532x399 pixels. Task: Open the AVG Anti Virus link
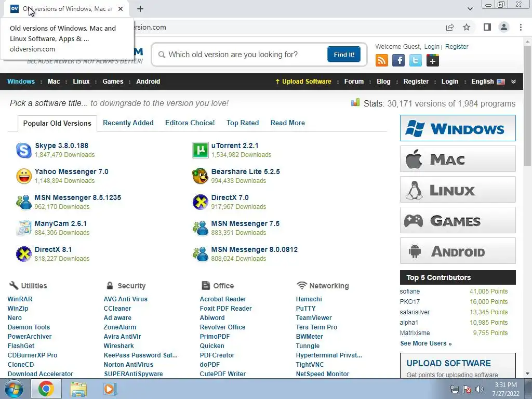click(126, 299)
